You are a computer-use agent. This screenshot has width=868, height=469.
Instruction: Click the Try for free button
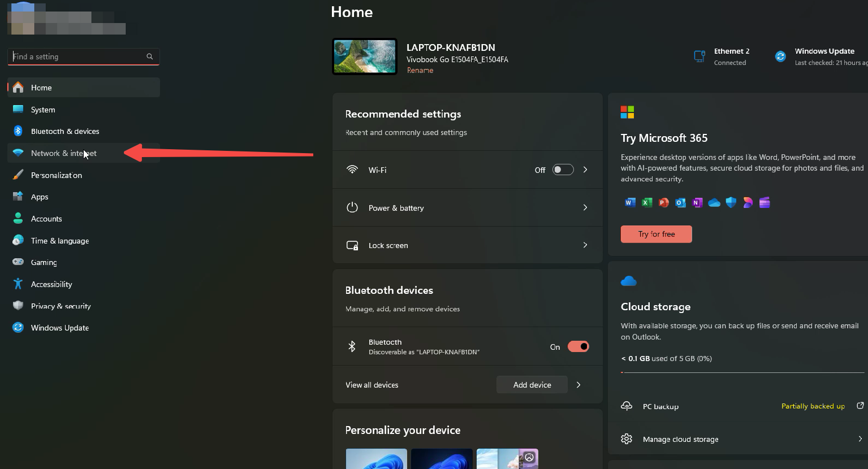(656, 234)
